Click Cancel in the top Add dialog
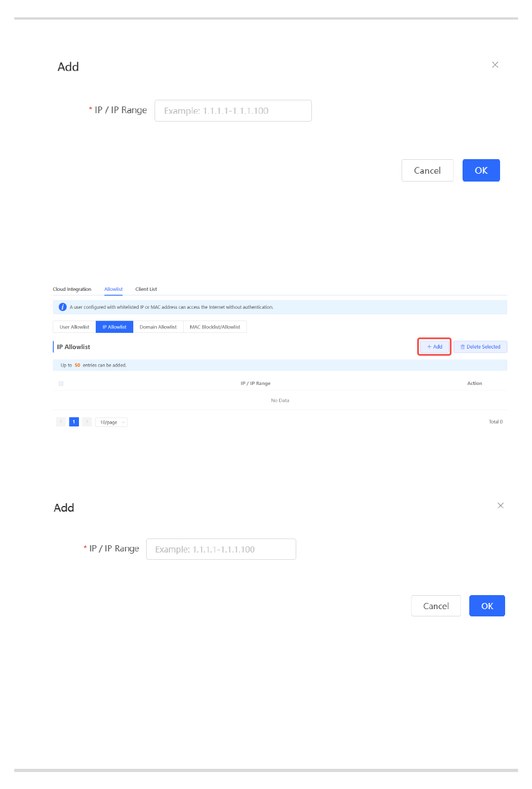Image resolution: width=532 pixels, height=789 pixels. (427, 170)
